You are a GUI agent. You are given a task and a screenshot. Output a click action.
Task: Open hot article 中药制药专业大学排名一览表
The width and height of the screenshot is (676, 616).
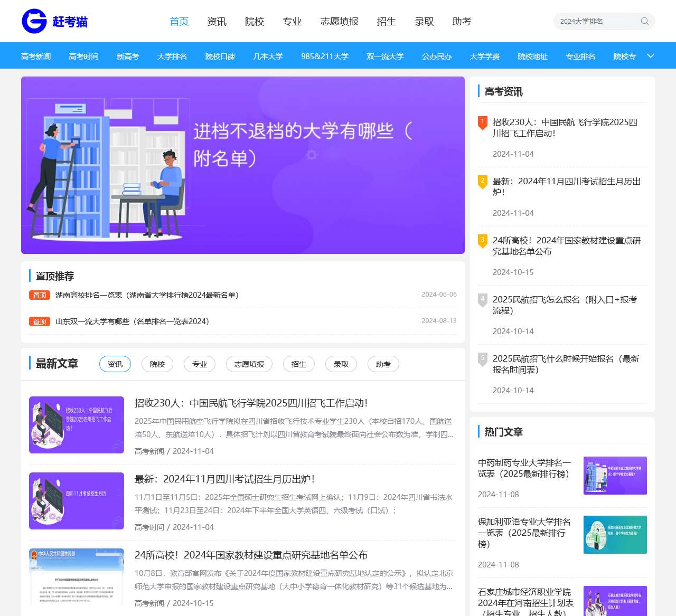pos(524,468)
